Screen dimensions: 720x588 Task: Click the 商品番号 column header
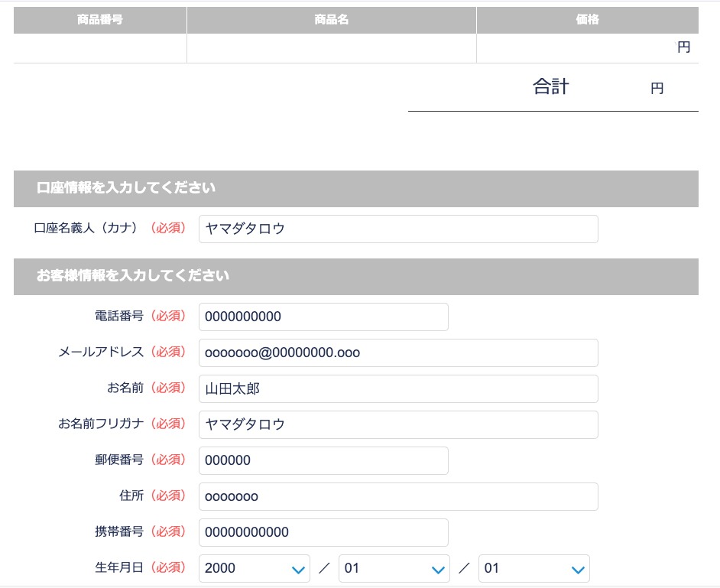click(100, 20)
